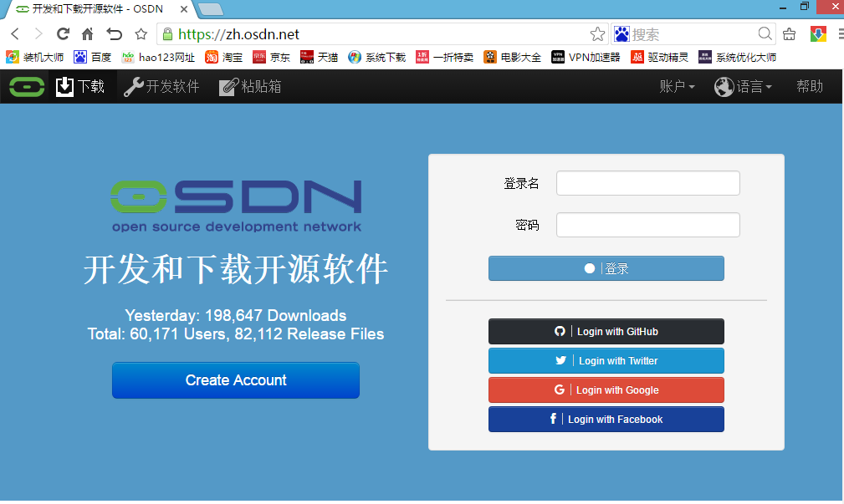
Task: Click the browser forward arrow
Action: [38, 34]
